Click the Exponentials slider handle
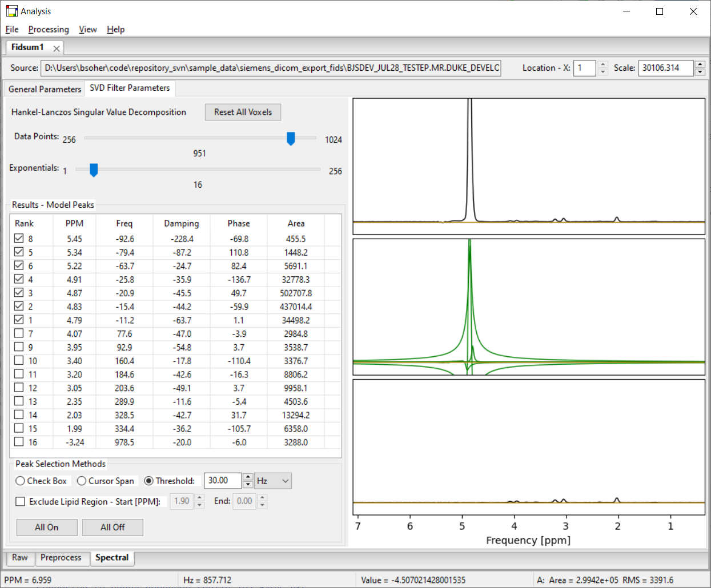The height and width of the screenshot is (588, 711). tap(93, 170)
